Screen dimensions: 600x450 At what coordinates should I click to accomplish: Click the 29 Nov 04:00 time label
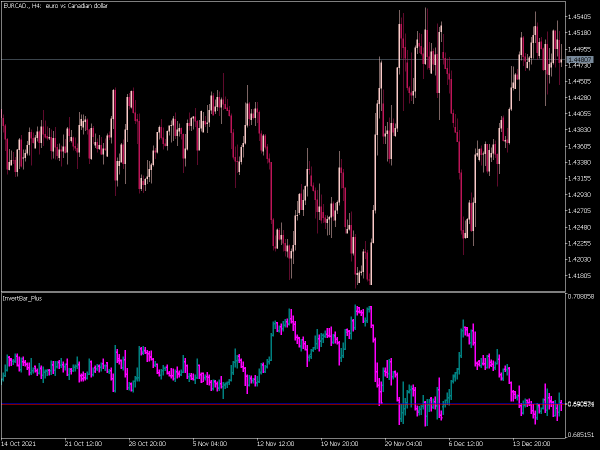click(403, 443)
